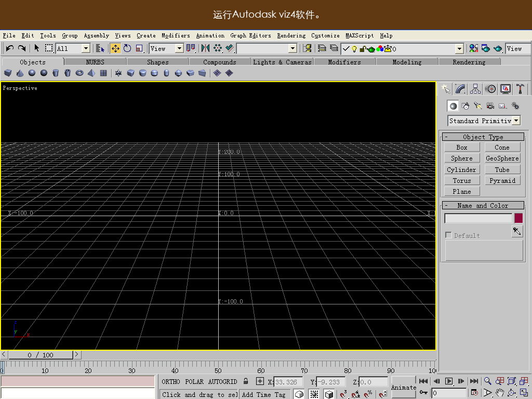
Task: Click the GeoSphere object type button
Action: click(502, 158)
